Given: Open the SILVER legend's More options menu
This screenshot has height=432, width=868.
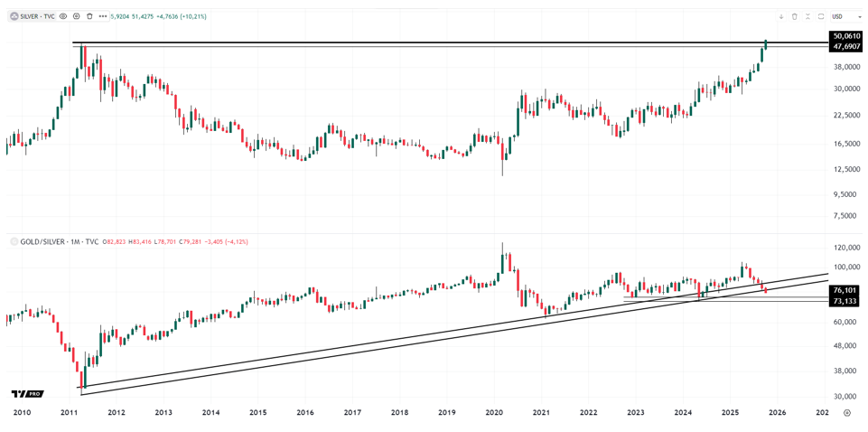Looking at the screenshot, I should 103,16.
